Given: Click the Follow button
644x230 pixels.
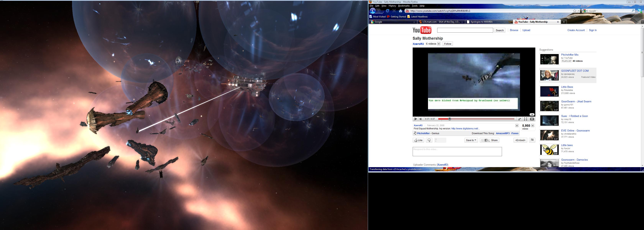Looking at the screenshot, I should [448, 44].
